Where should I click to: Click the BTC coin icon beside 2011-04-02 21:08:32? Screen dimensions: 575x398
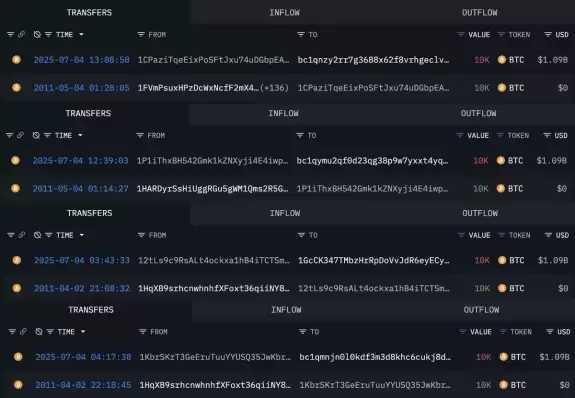pyautogui.click(x=17, y=288)
